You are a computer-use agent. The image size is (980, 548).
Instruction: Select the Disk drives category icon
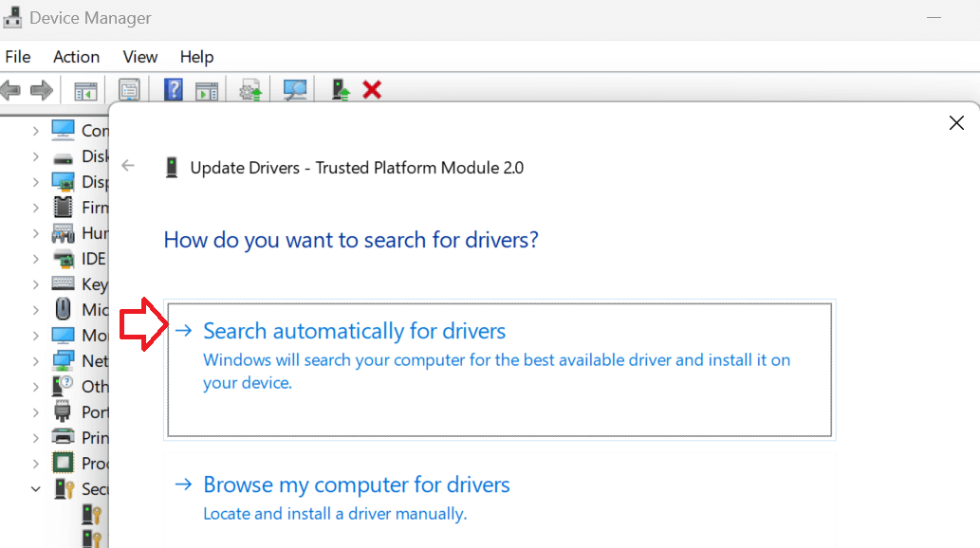pos(64,158)
